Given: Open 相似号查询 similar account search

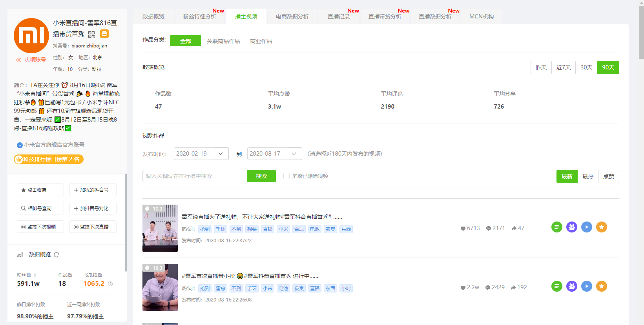Looking at the screenshot, I should (x=40, y=208).
